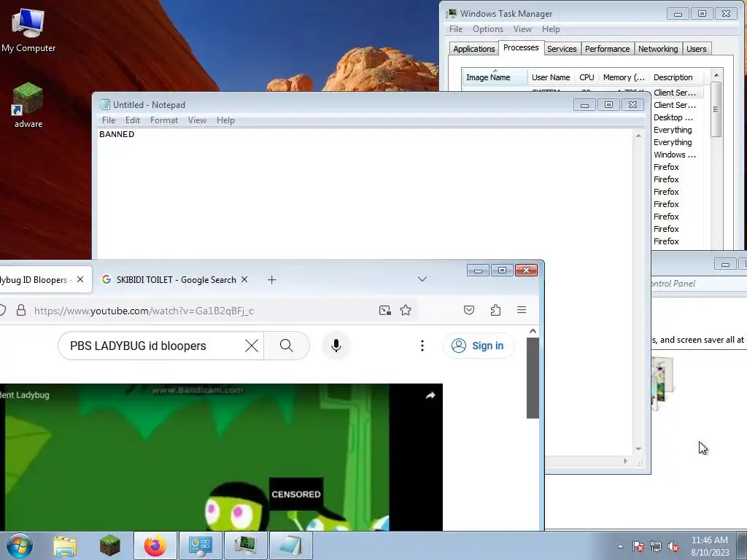Open the My Computer desktop icon
Screen dimensions: 747x560
[28, 31]
